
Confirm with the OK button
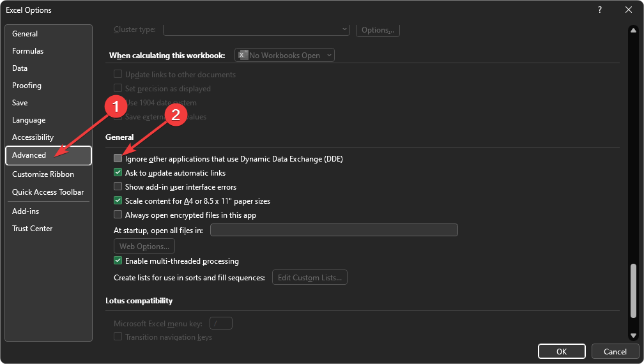pyautogui.click(x=562, y=351)
